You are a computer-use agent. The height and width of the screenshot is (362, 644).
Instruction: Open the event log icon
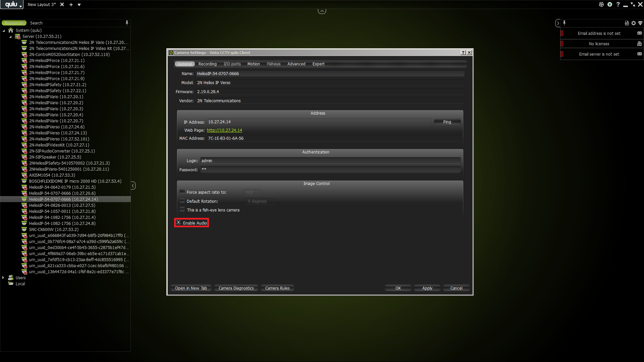[x=627, y=23]
